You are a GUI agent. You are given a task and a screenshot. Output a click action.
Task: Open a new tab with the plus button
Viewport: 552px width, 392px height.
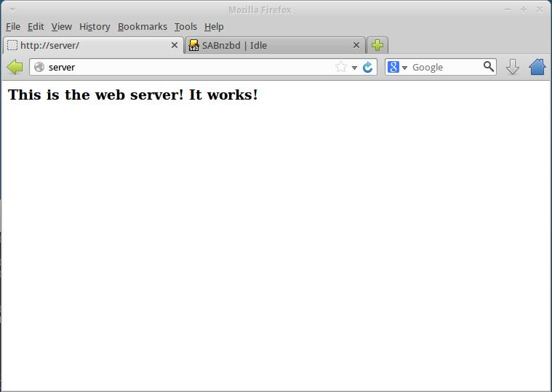coord(377,45)
